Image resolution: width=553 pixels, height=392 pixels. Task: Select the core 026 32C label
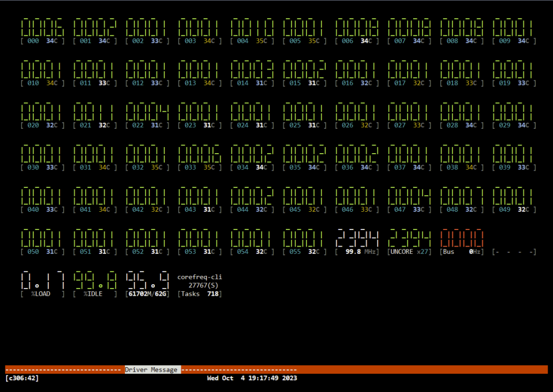[357, 125]
